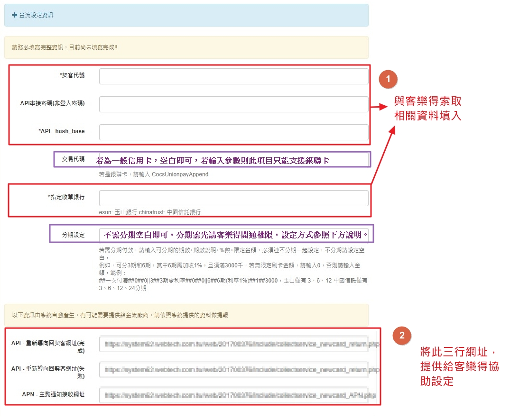Select the 重新導向回契客網址(失敗) URL field
The image size is (510, 420).
click(233, 369)
